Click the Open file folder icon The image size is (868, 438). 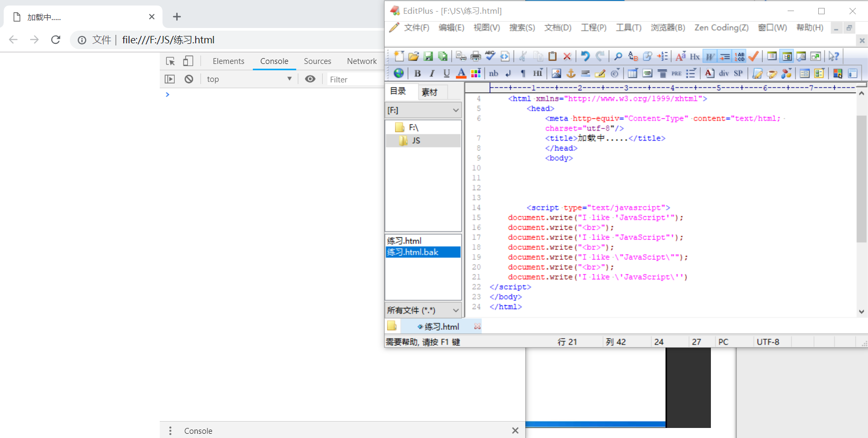click(x=414, y=56)
